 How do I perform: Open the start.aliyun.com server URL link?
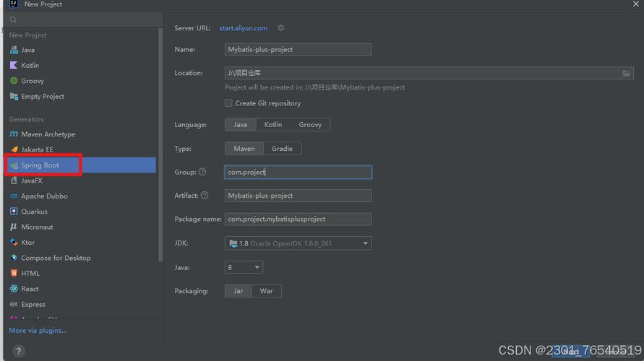(243, 28)
